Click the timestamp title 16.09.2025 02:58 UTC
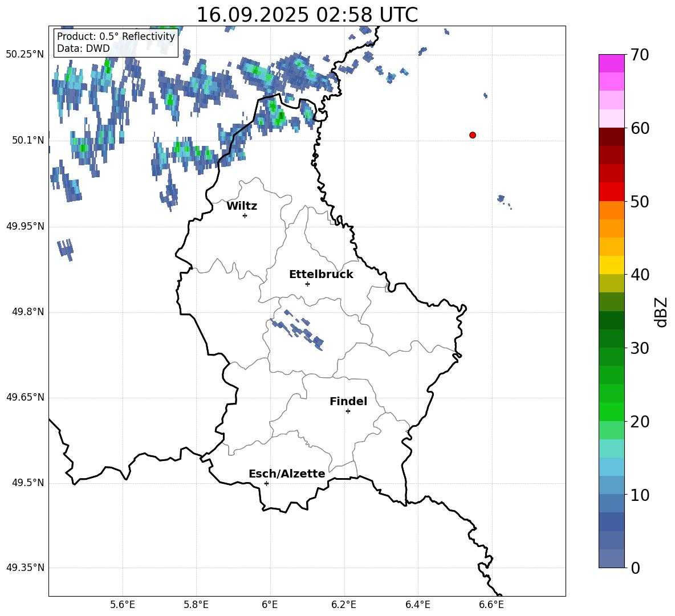Viewport: 675px width, 616px height. (x=307, y=15)
